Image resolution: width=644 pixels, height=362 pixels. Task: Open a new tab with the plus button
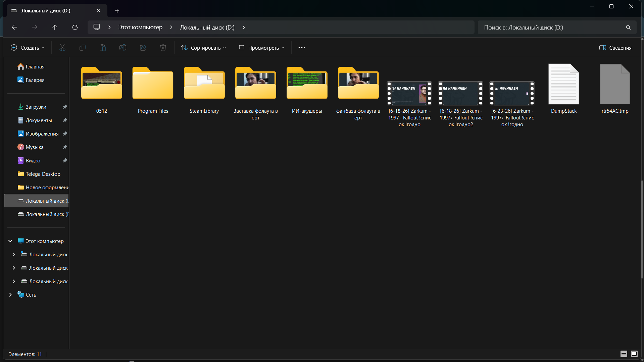click(117, 11)
